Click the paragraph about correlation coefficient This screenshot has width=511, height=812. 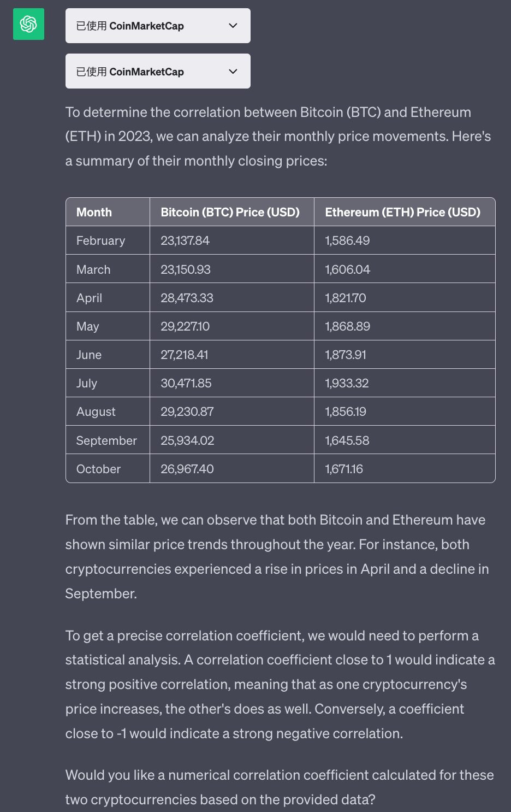[x=280, y=684]
